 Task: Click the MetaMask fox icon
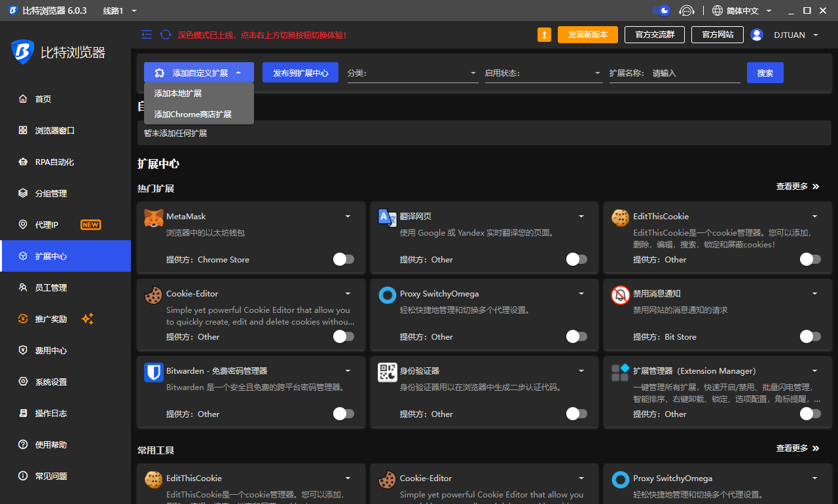coord(154,218)
